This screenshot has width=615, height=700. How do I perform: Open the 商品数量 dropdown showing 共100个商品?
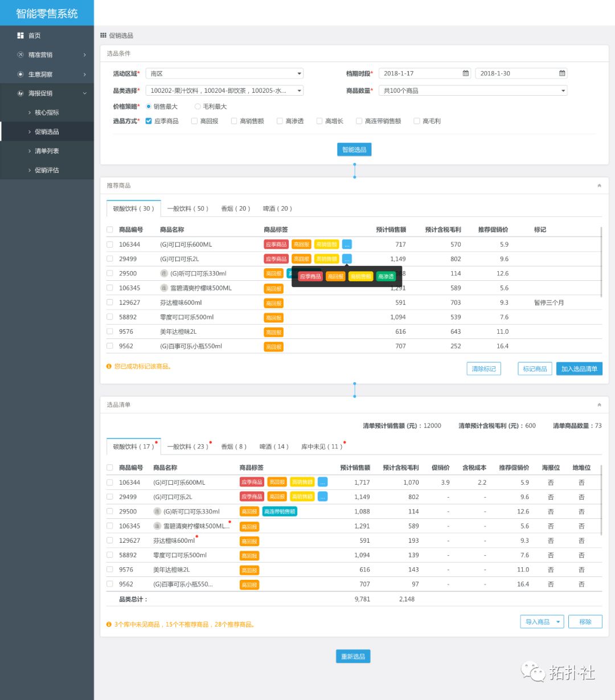click(x=473, y=91)
